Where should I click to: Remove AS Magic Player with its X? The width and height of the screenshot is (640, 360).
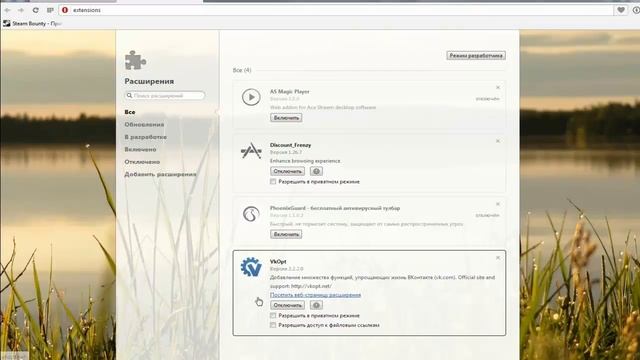click(498, 87)
